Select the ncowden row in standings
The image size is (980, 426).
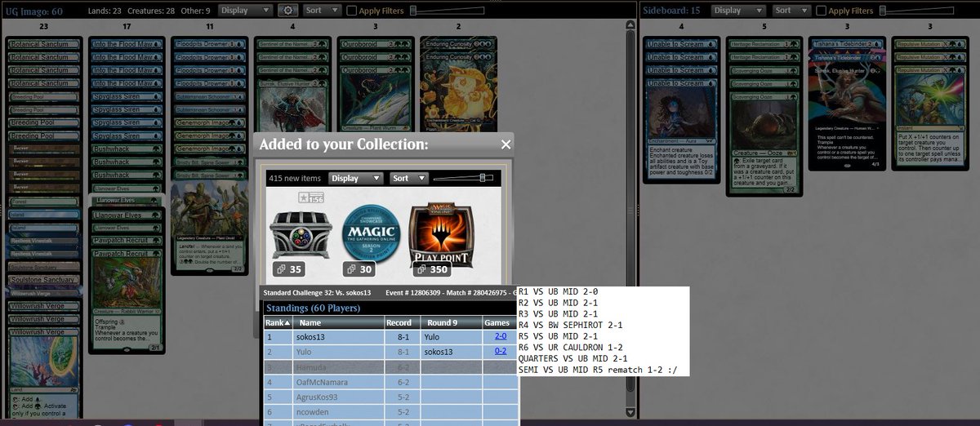[x=390, y=414]
